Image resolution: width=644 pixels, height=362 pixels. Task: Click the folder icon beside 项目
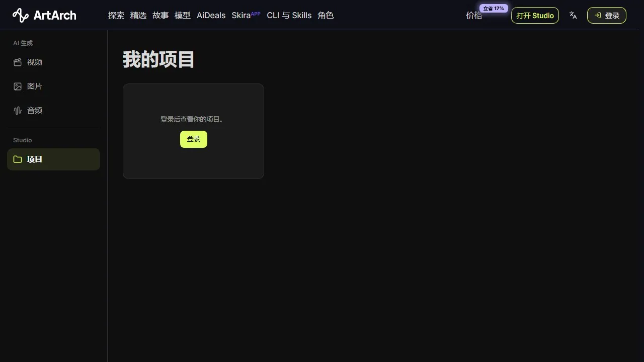click(x=18, y=159)
